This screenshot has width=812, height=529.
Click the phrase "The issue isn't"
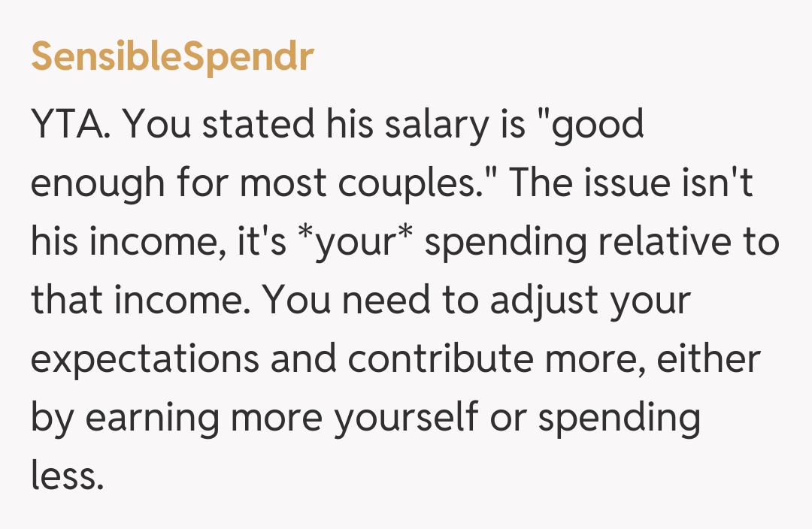632,183
